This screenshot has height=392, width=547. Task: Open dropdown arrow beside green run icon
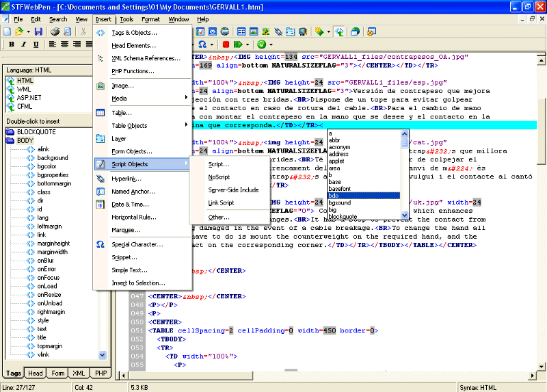coord(248,44)
